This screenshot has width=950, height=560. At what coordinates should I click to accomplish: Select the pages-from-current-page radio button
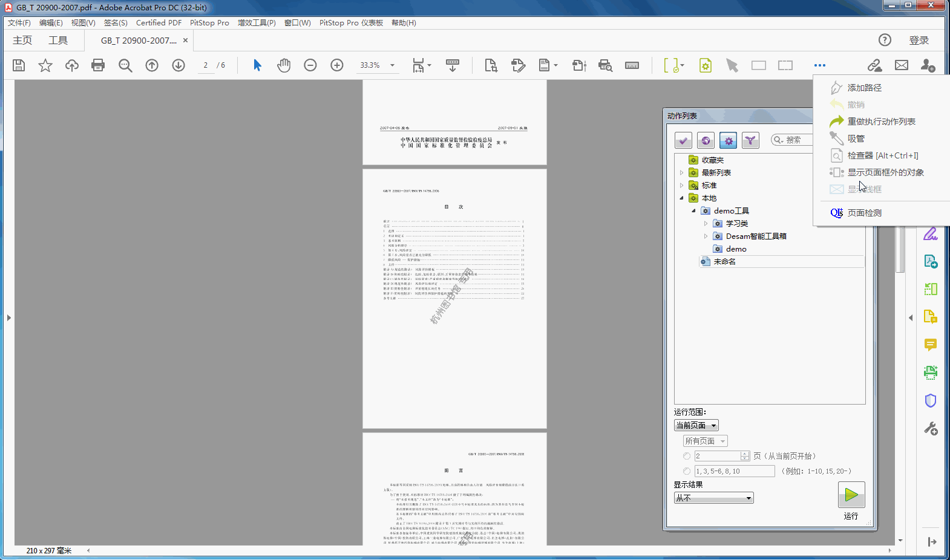[x=687, y=456]
